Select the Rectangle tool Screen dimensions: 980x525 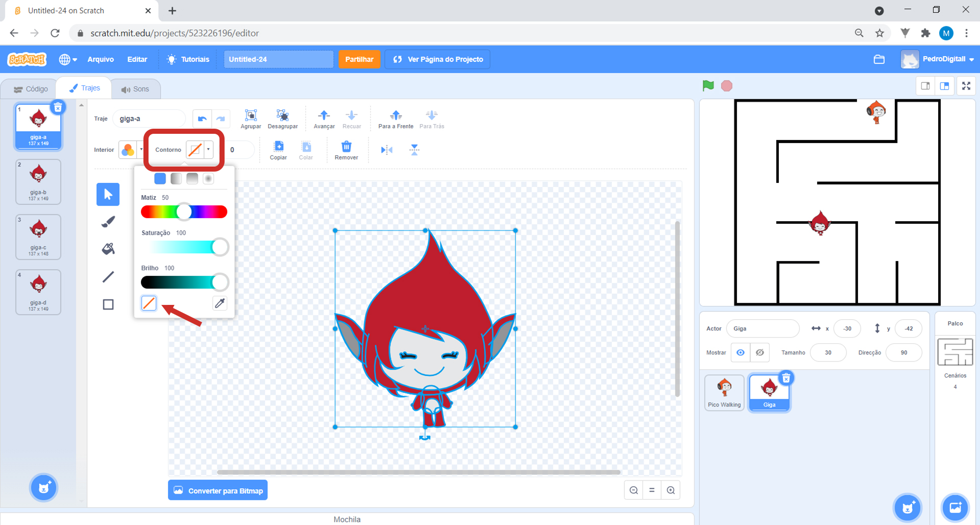tap(108, 304)
